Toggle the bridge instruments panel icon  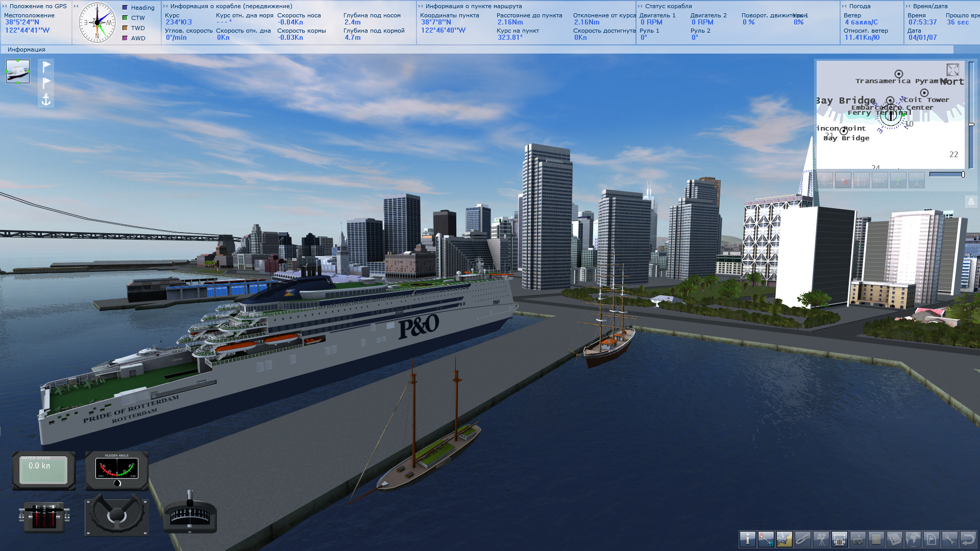tap(839, 539)
